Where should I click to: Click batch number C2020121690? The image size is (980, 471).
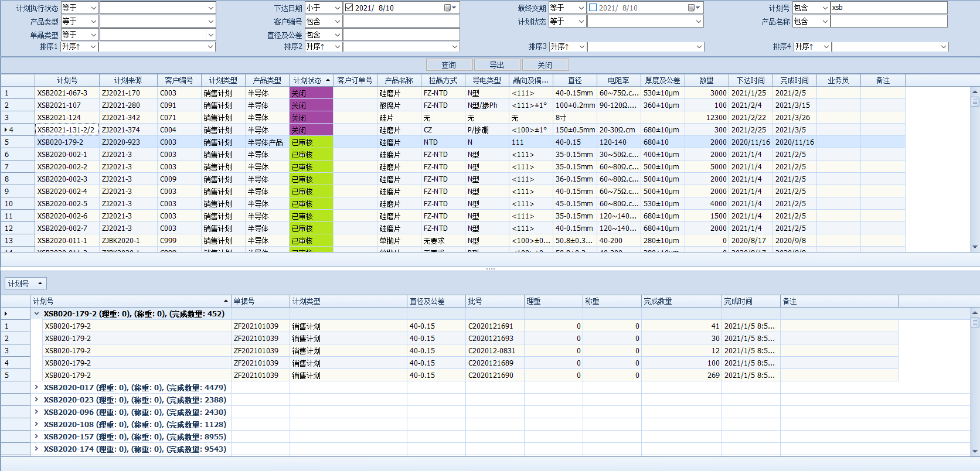pos(495,375)
